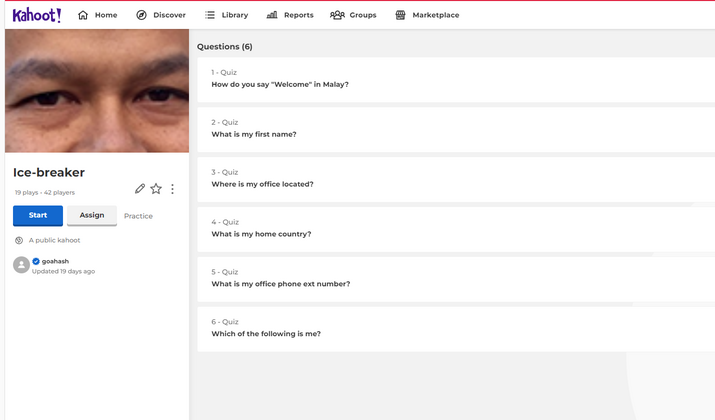Click the 'Updated 19 days ago' text

click(63, 271)
